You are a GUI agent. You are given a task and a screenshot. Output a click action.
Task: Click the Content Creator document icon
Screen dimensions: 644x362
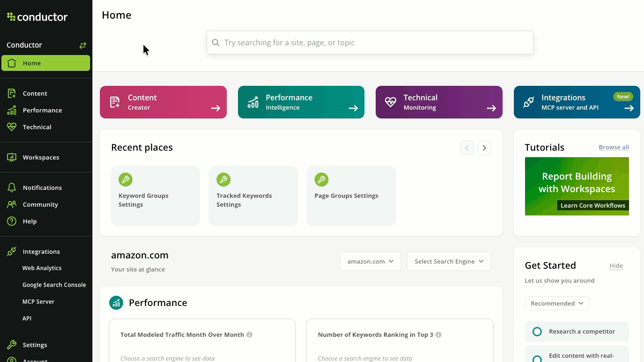(x=115, y=102)
